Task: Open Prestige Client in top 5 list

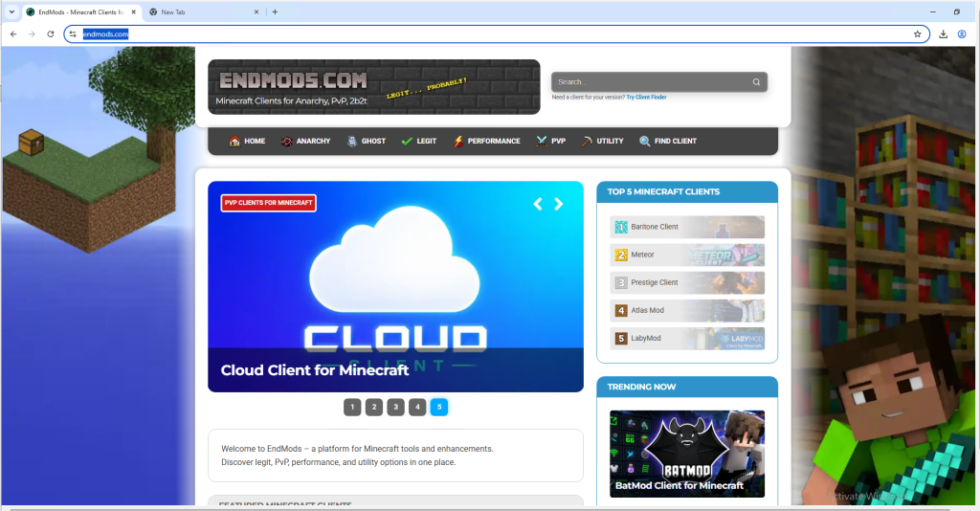Action: click(687, 282)
